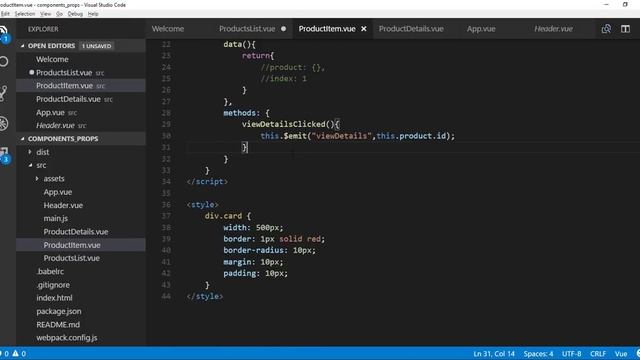The image size is (640, 360).
Task: Open the Edit menu
Action: coord(5,14)
